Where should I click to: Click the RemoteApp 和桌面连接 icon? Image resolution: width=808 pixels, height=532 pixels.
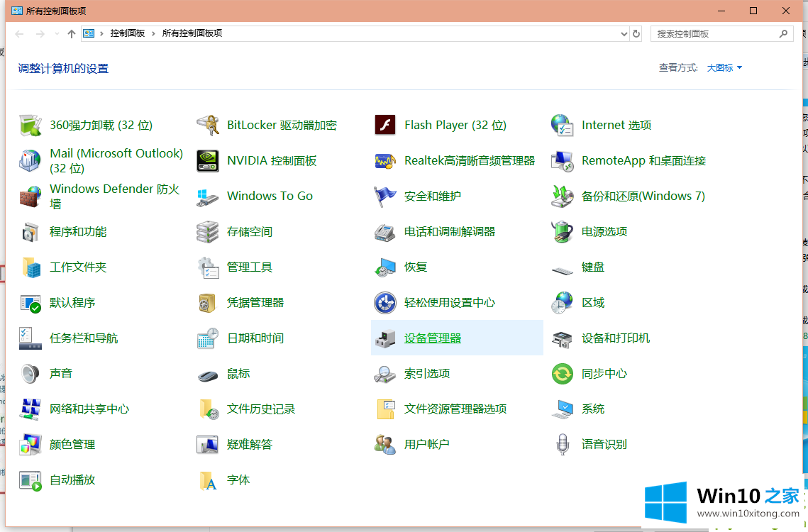tap(563, 161)
